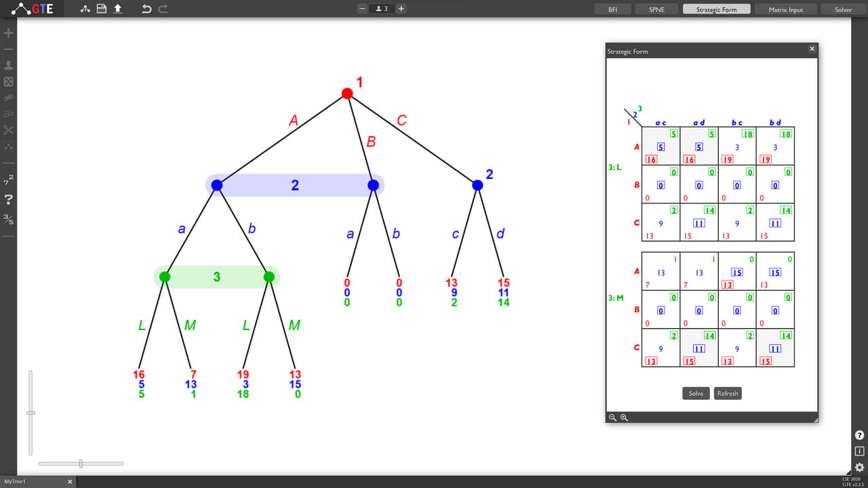Click the Refresh button
The width and height of the screenshot is (868, 488).
pyautogui.click(x=728, y=393)
